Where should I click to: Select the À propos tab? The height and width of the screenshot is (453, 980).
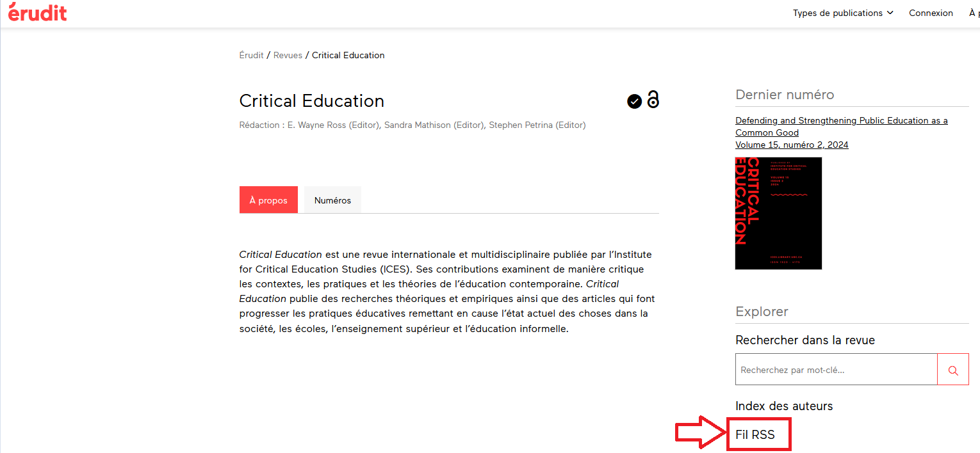coord(268,200)
